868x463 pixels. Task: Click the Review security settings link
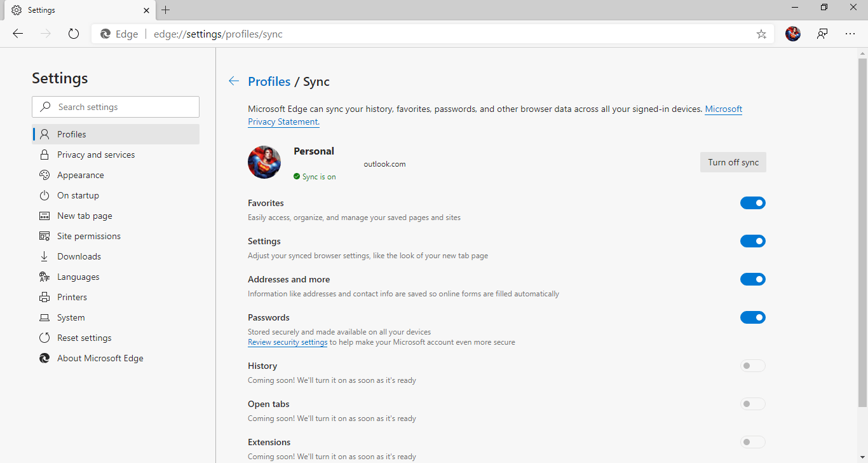tap(288, 342)
